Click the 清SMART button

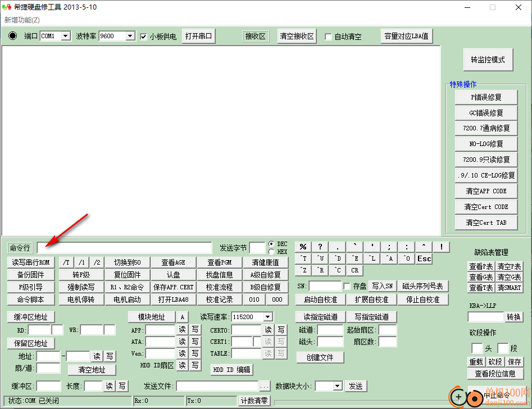(x=510, y=288)
